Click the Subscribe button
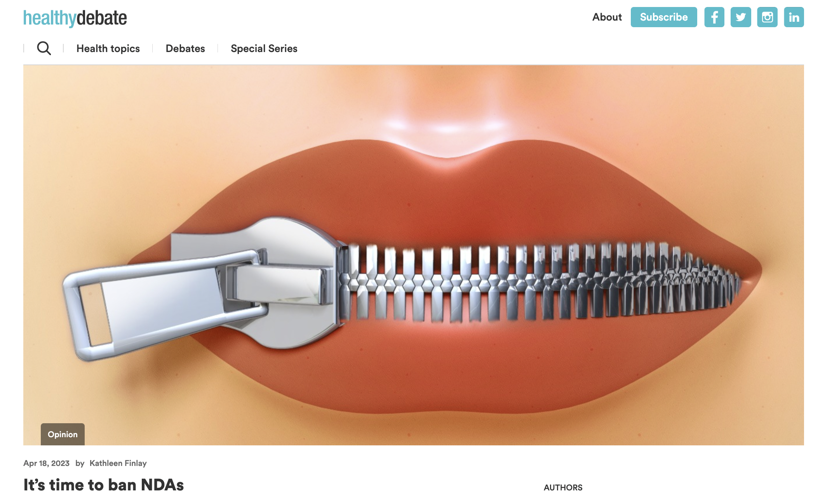Image resolution: width=832 pixels, height=504 pixels. 664,17
